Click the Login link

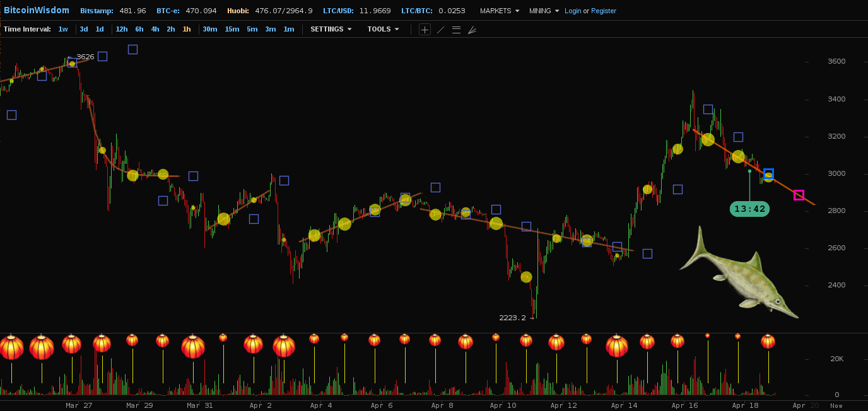point(573,11)
